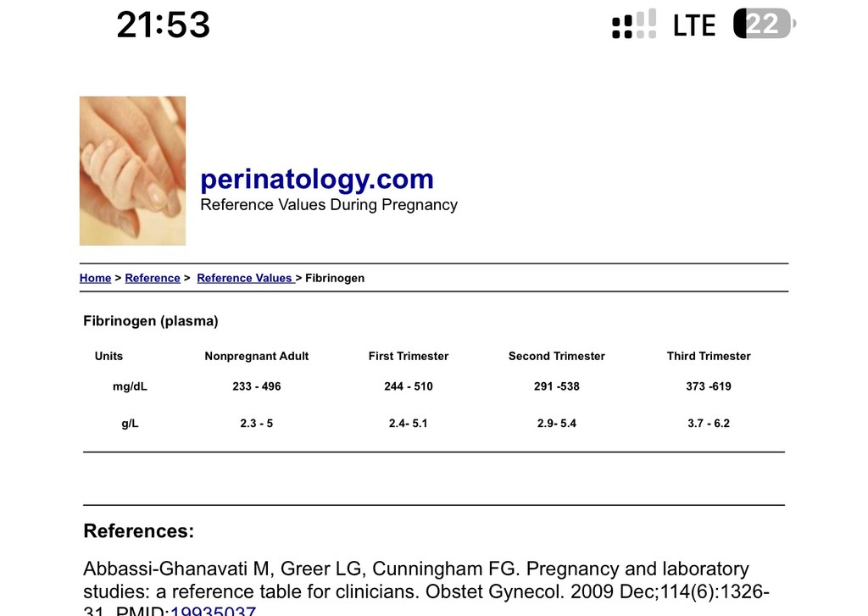The image size is (868, 616).
Task: Select the 373 -619 third trimester value
Action: [709, 386]
